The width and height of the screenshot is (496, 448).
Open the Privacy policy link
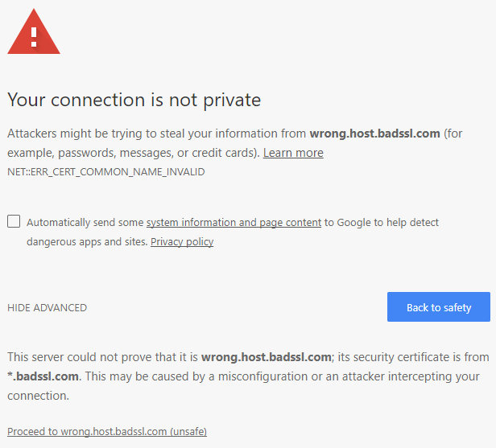(182, 241)
